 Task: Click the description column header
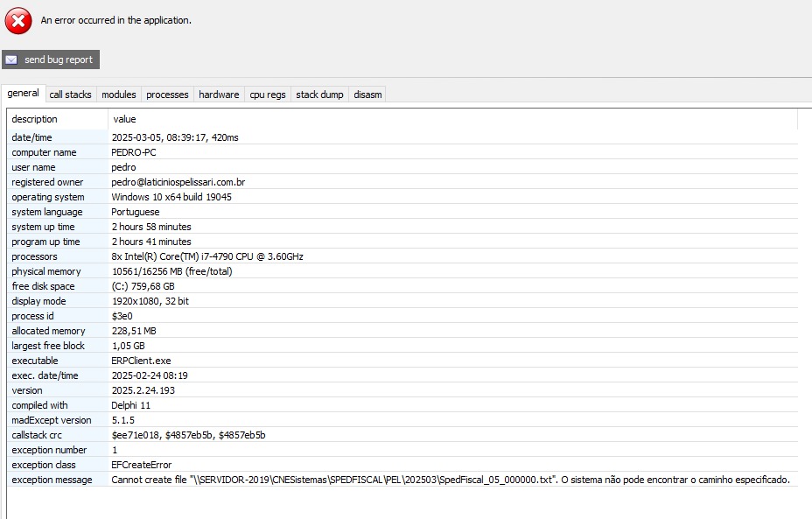35,119
